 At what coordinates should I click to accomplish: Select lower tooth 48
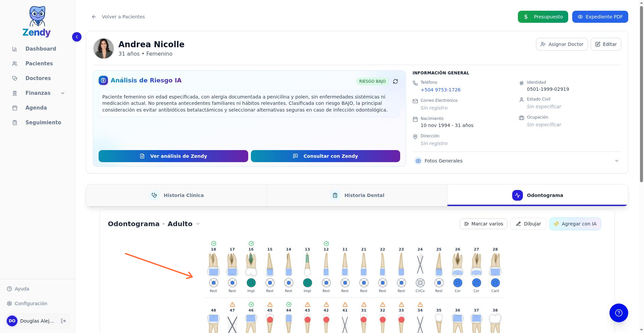pyautogui.click(x=213, y=323)
